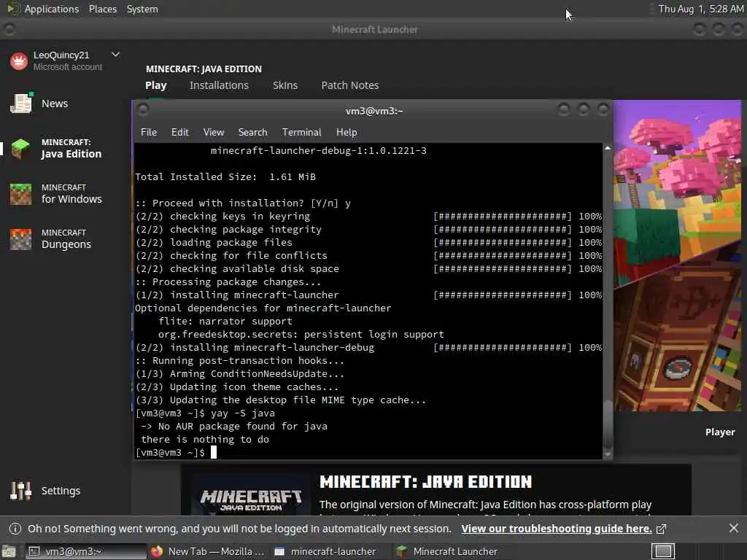The image size is (747, 560).
Task: Open Minecraft Dungeons icon
Action: (20, 239)
